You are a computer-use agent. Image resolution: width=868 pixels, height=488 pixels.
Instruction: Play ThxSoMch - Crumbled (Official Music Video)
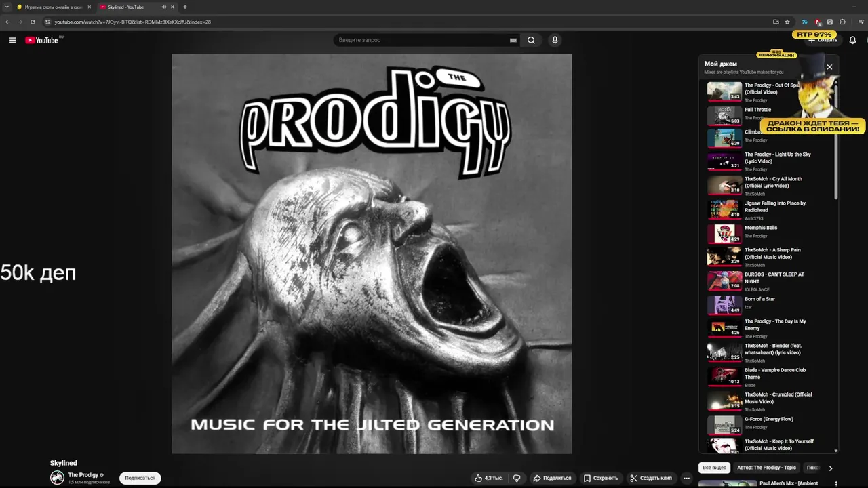(x=768, y=401)
